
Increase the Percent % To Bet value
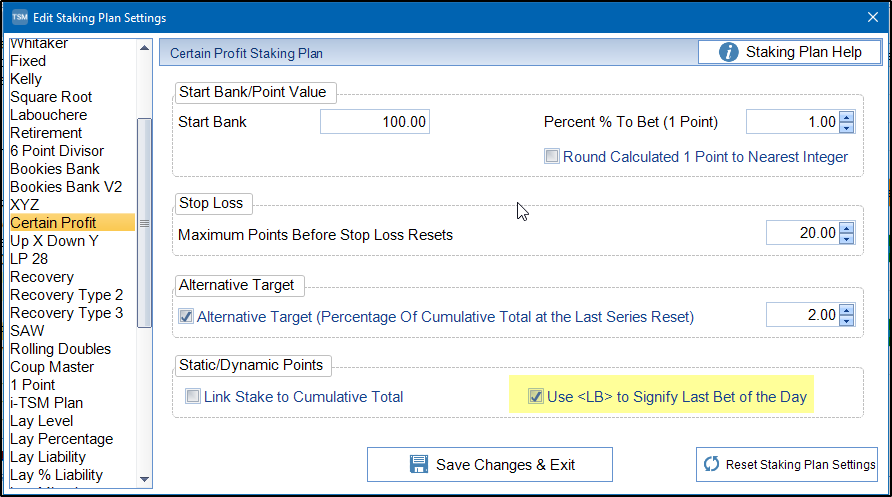846,117
